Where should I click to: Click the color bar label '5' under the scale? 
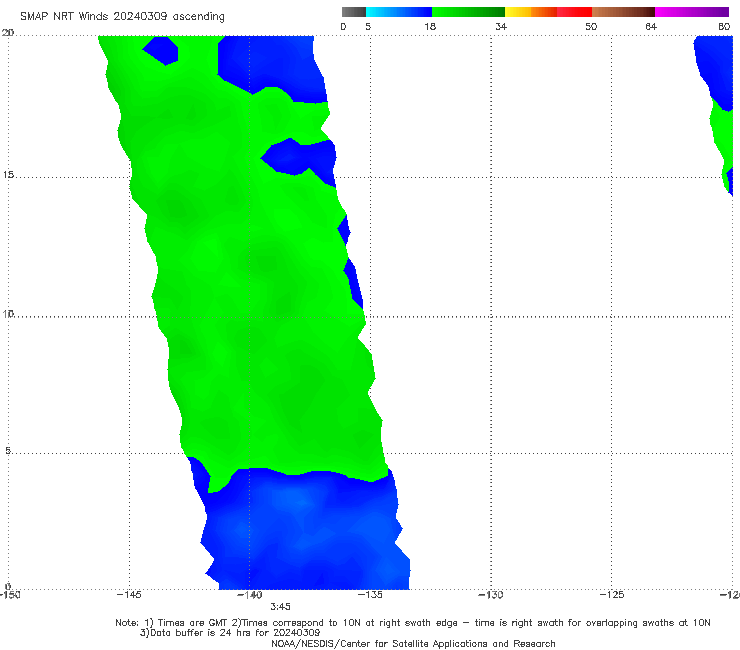368,26
